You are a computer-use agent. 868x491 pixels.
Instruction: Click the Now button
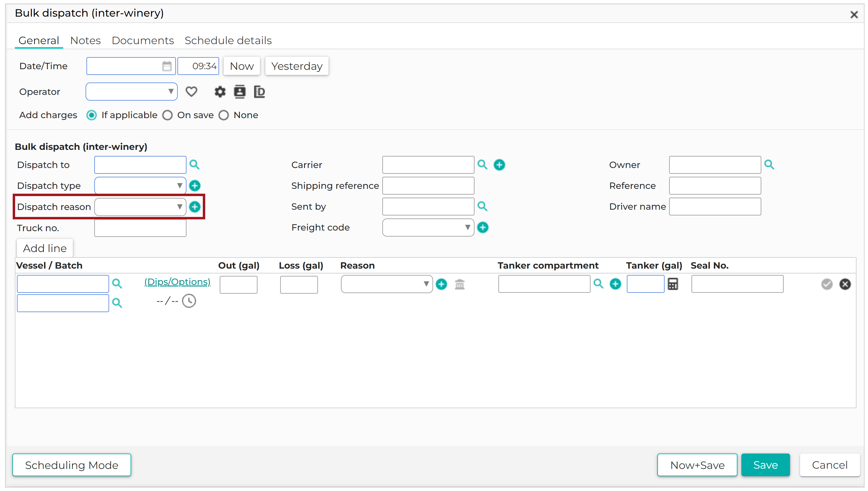(x=241, y=66)
